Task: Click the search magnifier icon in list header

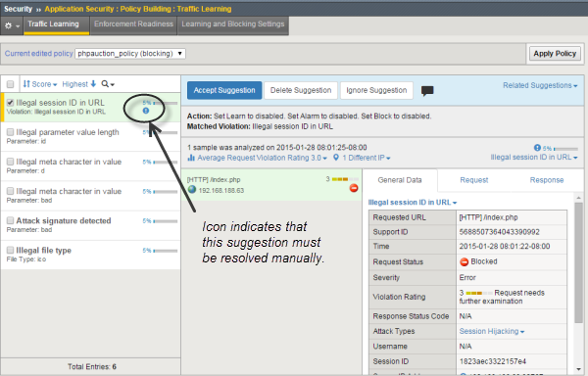Action: tap(105, 84)
